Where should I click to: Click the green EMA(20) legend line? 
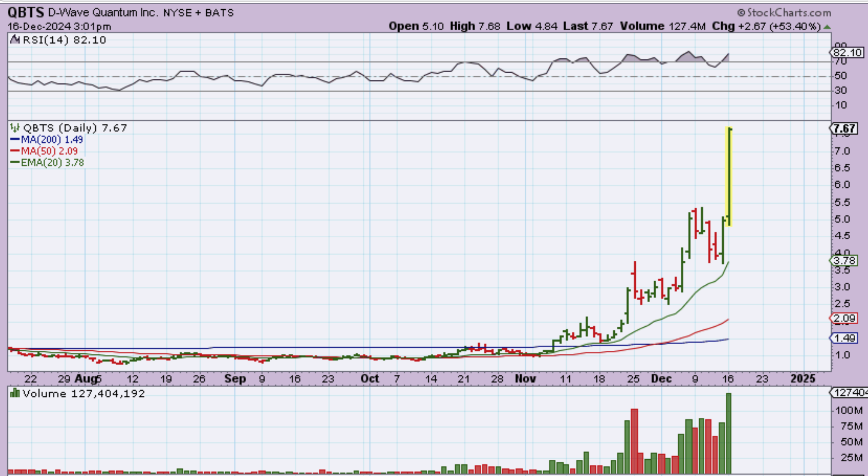pos(15,163)
